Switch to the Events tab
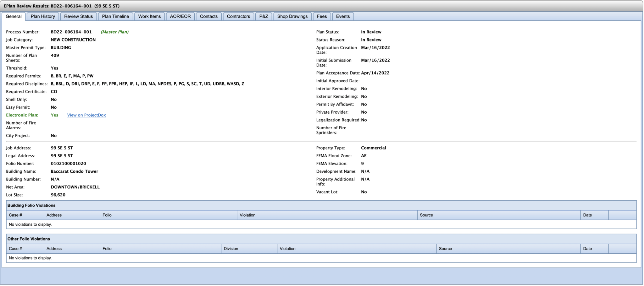644x286 pixels. tap(343, 16)
